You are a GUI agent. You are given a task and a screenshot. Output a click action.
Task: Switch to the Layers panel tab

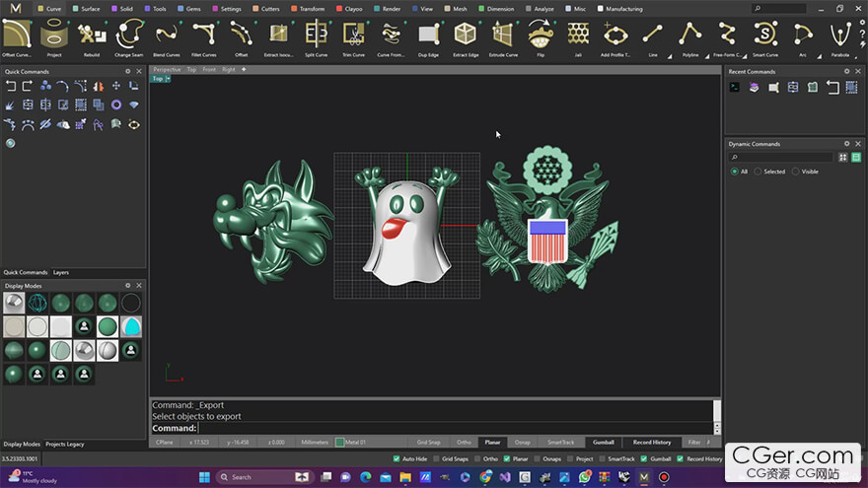[61, 272]
